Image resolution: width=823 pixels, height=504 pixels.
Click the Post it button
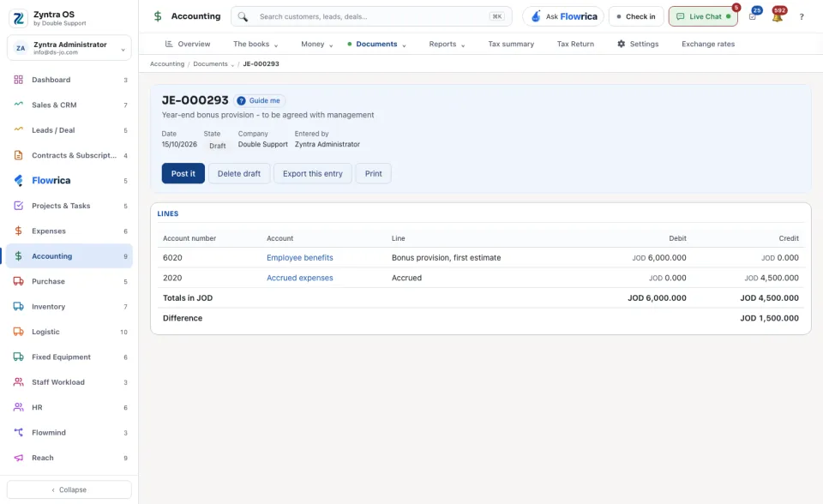coord(183,173)
